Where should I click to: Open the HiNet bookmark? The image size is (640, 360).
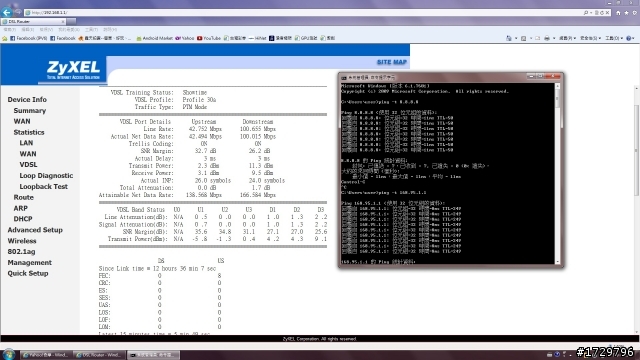[258, 38]
